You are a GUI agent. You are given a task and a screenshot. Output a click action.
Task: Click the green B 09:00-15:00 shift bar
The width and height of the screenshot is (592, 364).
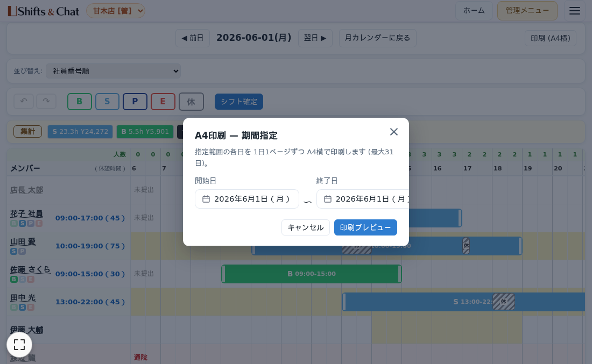pos(312,274)
